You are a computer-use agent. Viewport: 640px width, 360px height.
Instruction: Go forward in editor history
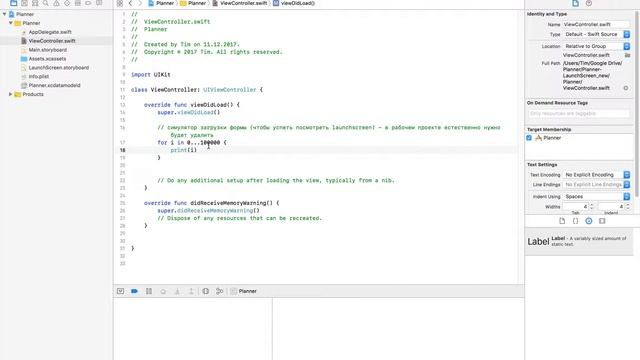(x=140, y=3)
